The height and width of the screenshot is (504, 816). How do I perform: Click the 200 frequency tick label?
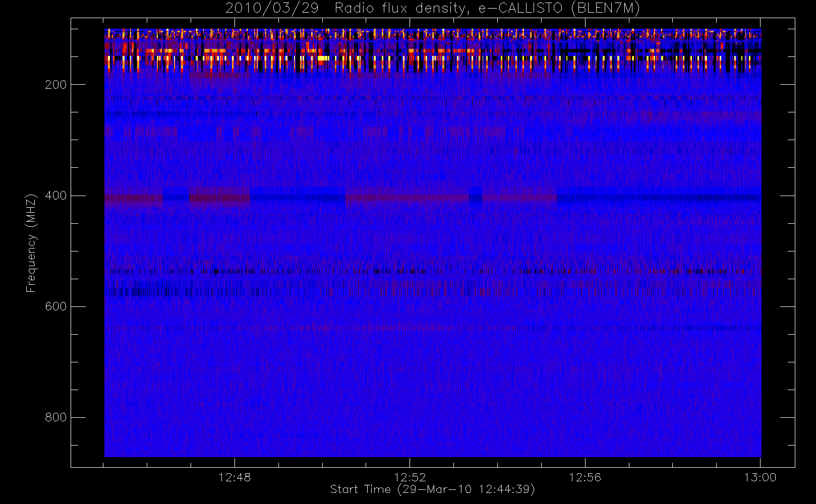click(56, 85)
